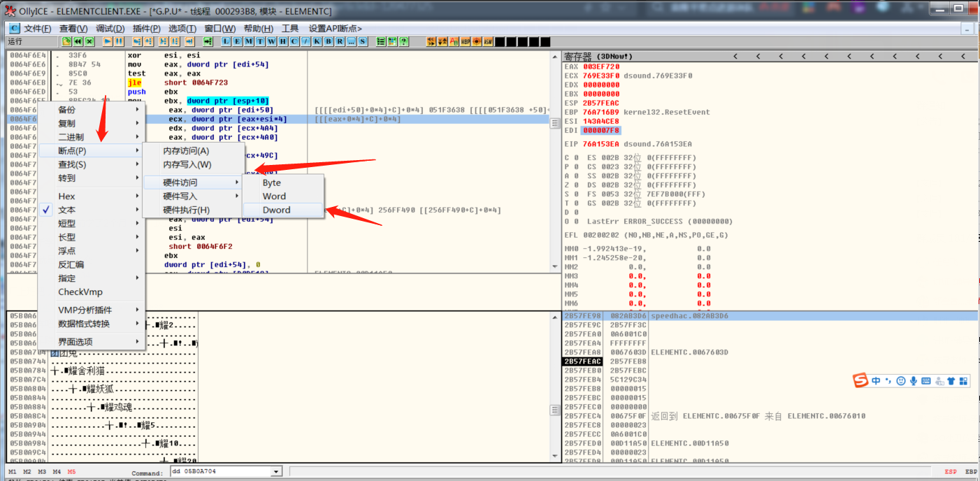Viewport: 980px width, 481px height.
Task: Click the green Help question mark icon
Action: [404, 41]
